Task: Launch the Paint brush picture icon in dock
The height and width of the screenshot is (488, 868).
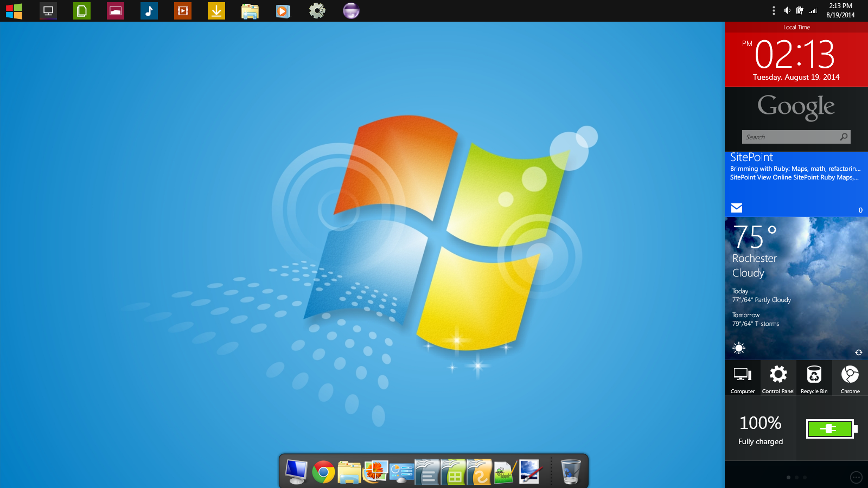Action: [x=530, y=471]
